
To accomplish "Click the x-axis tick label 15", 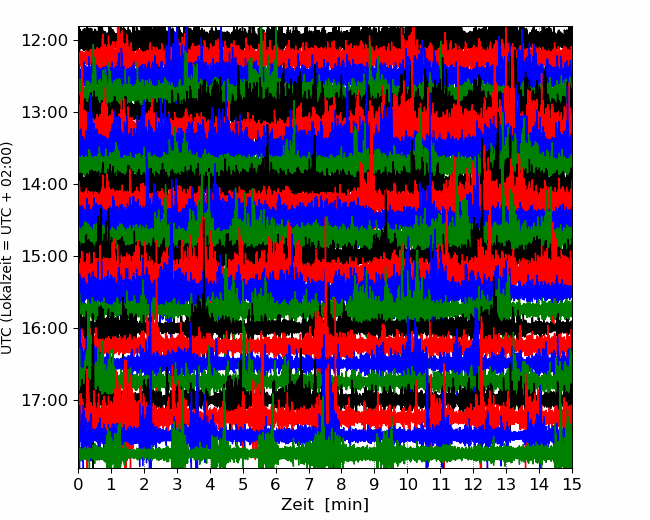I will coord(572,484).
